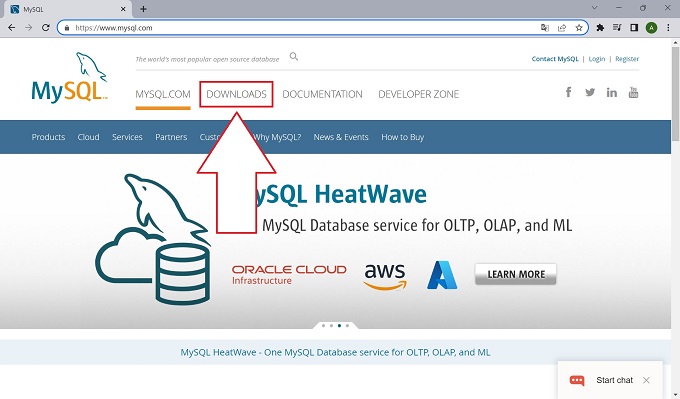Open the green profile avatar A
680x399 pixels.
(x=651, y=28)
